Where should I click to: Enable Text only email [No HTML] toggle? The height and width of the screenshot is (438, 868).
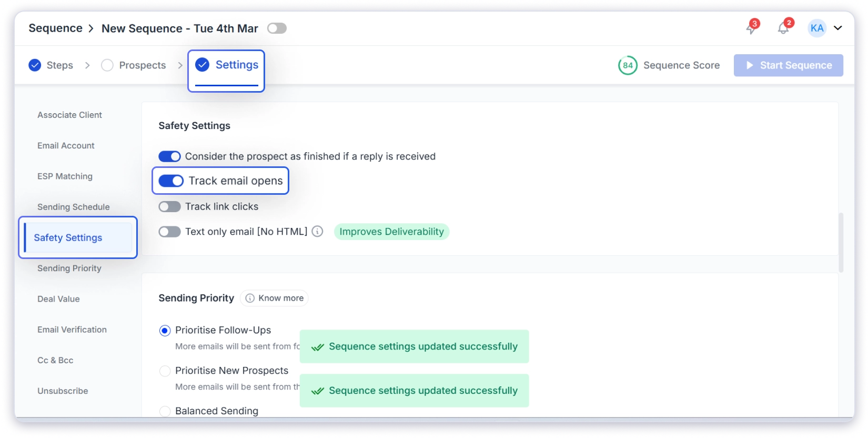click(x=169, y=232)
